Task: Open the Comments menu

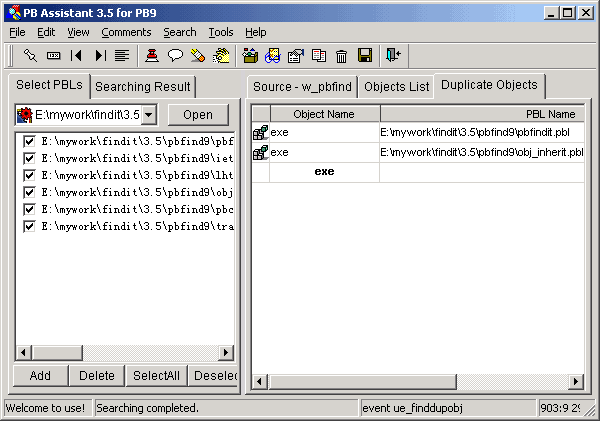Action: (x=126, y=32)
